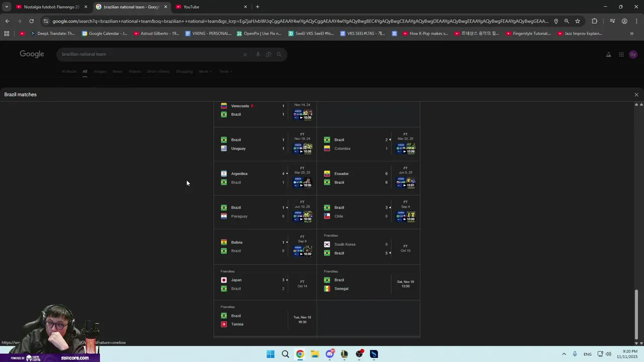Image resolution: width=644 pixels, height=362 pixels.
Task: Open Google Search Labs flask icon
Action: click(608, 54)
